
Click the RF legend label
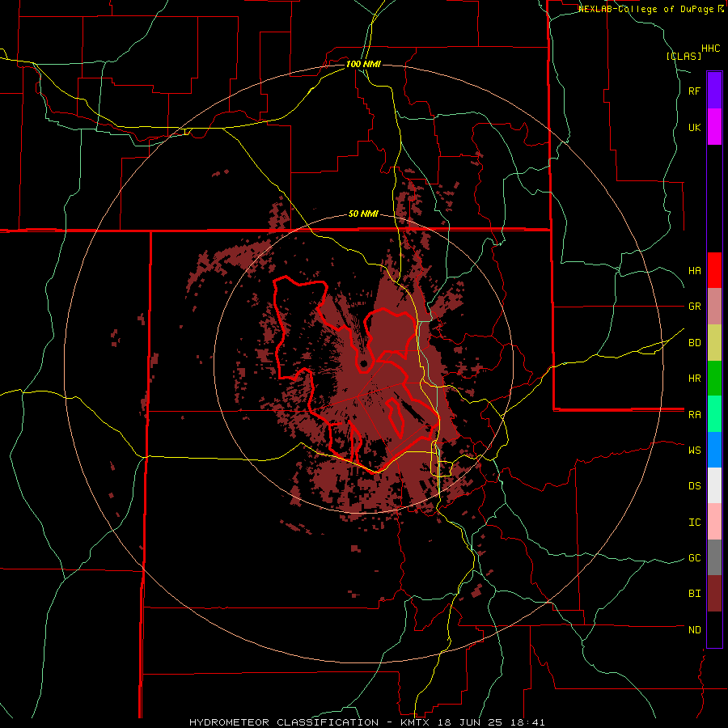[x=694, y=91]
